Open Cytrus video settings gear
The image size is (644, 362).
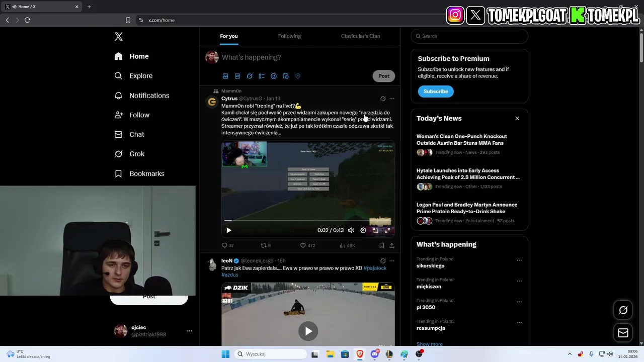click(363, 230)
